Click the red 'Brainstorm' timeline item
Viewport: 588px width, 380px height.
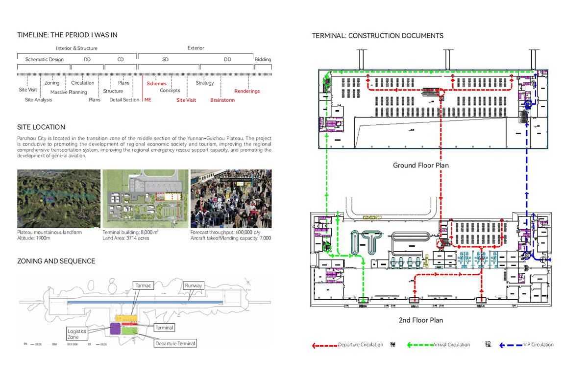tap(222, 100)
